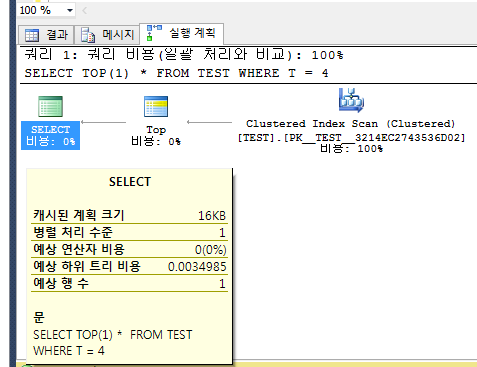Click the tooltip SELECT title
This screenshot has width=477, height=367.
(130, 182)
